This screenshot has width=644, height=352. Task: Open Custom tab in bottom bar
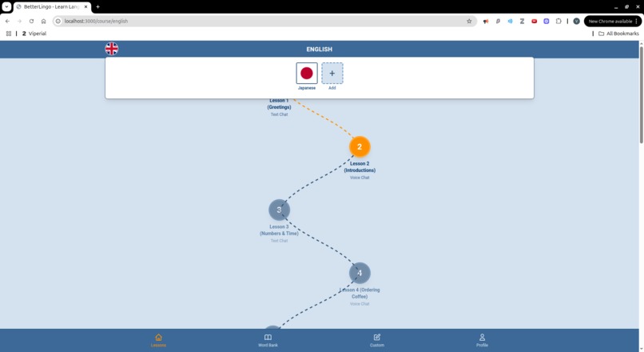tap(377, 341)
